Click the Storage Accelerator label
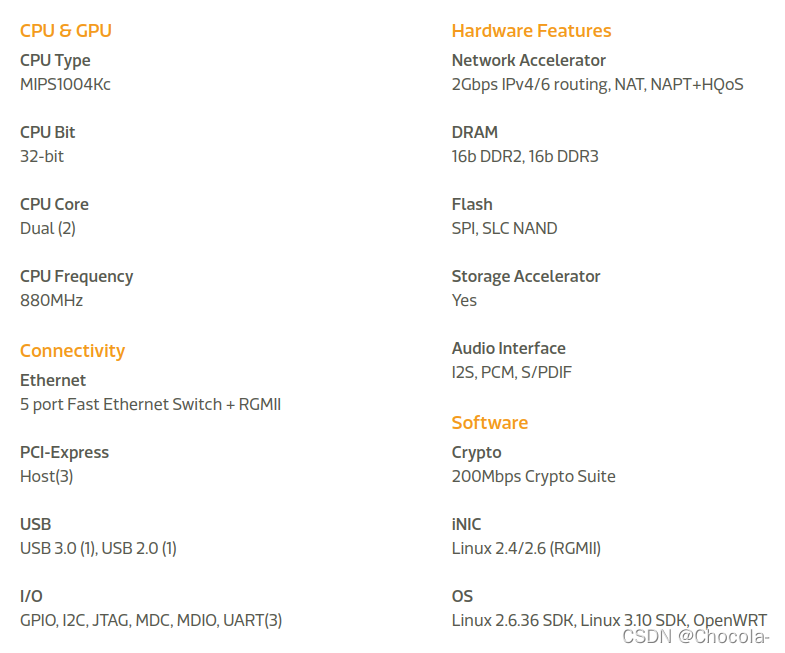Screen dimensions: 785x653 (x=526, y=276)
